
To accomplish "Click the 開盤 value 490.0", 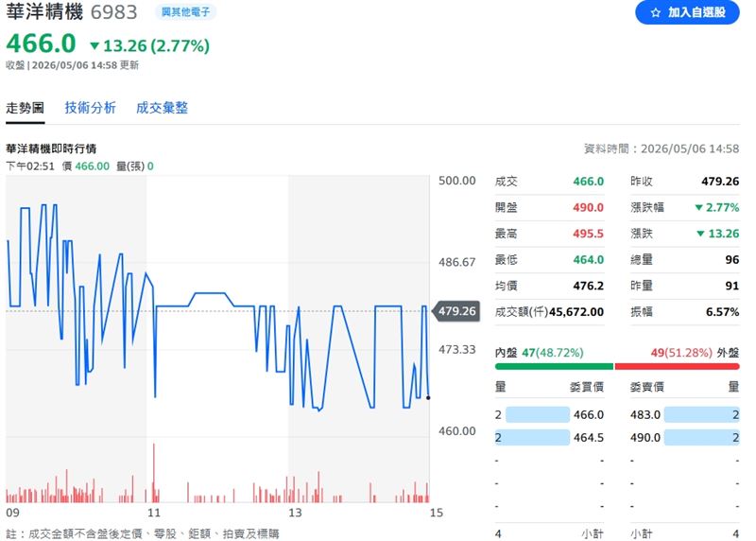I will [x=588, y=208].
